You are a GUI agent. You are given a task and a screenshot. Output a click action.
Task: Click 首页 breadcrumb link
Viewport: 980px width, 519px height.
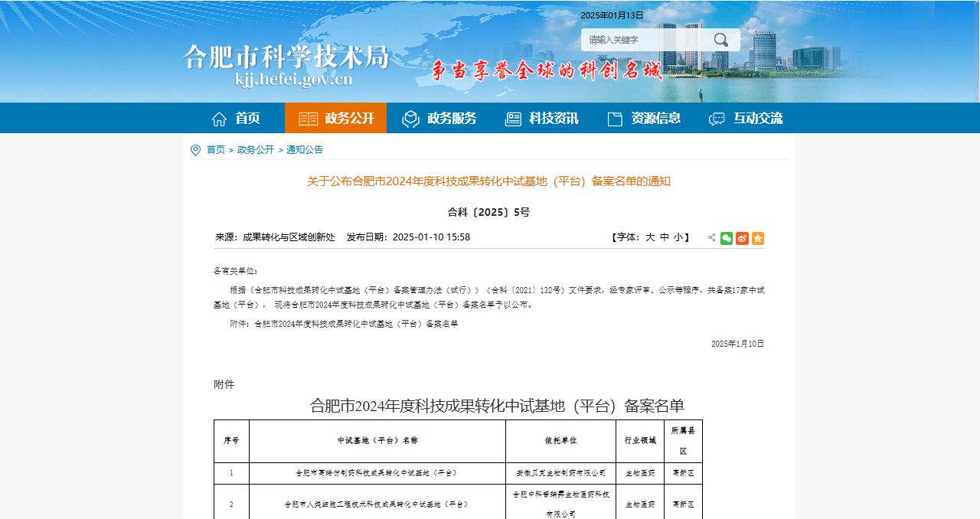[x=216, y=150]
